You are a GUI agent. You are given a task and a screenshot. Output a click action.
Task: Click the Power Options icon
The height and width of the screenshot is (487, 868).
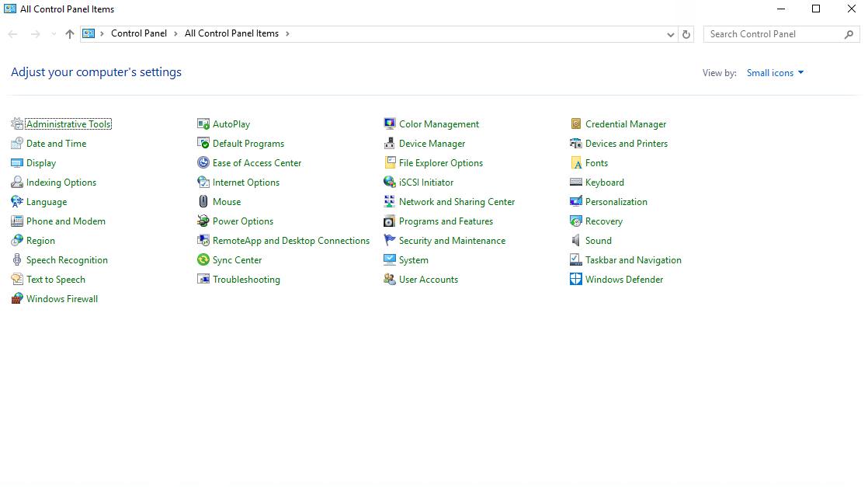203,221
